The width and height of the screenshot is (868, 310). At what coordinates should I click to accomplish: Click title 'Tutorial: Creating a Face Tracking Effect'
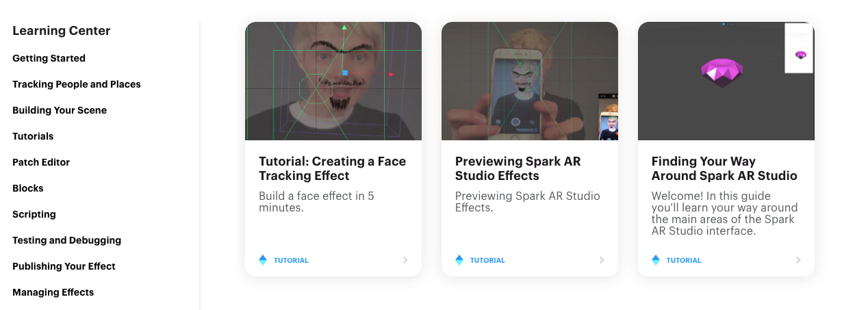(x=332, y=168)
